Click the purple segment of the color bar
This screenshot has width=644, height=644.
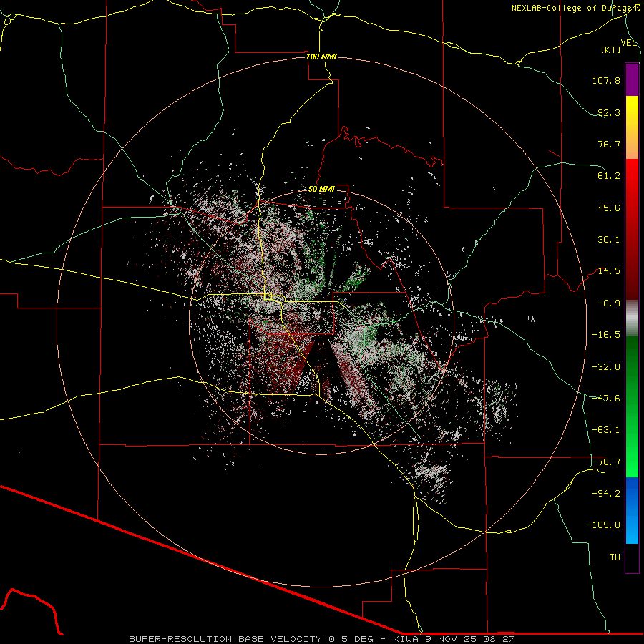click(632, 79)
